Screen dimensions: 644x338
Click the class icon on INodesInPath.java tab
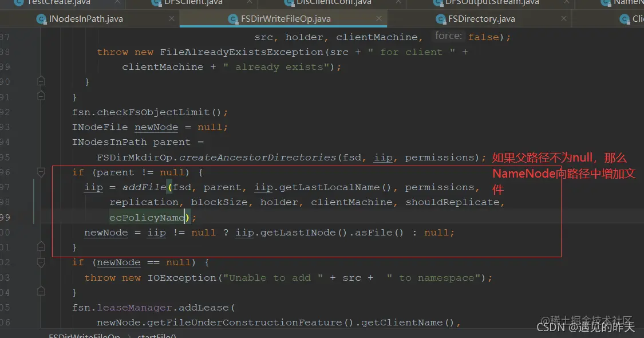pos(41,19)
